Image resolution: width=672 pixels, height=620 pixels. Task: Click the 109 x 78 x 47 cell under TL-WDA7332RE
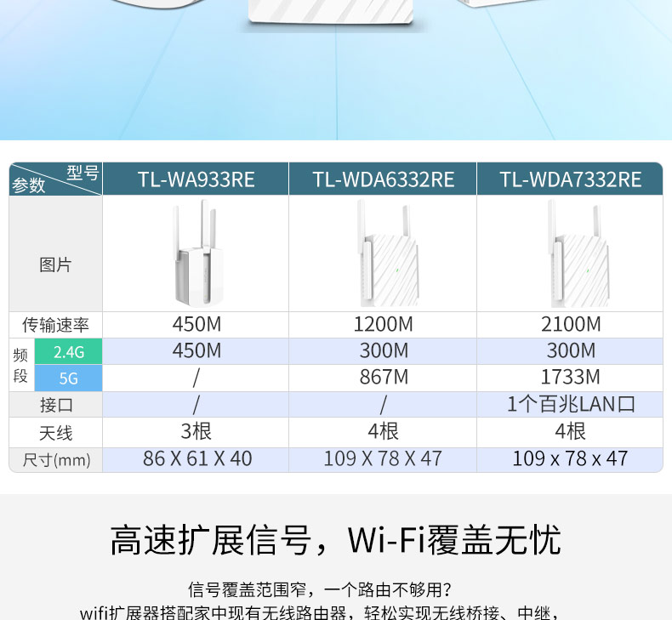(x=571, y=458)
